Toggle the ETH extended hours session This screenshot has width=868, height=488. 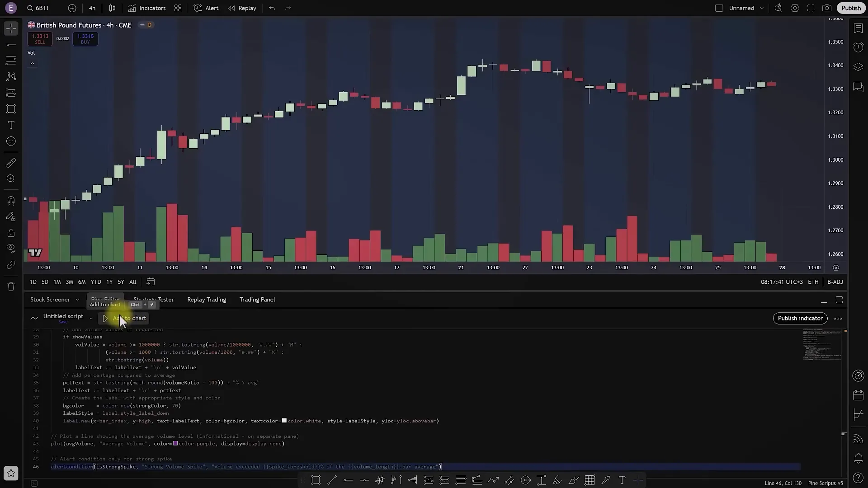point(813,282)
